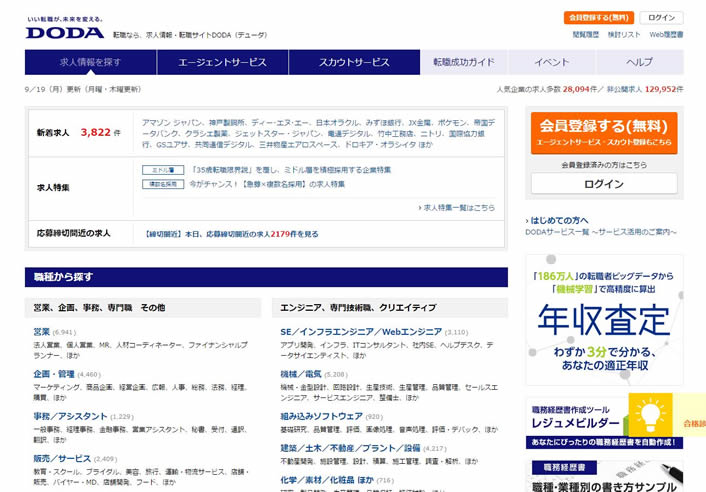The height and width of the screenshot is (492, 706).
Task: Click the 人気企業の求人多数 28,094件 count
Action: click(547, 89)
